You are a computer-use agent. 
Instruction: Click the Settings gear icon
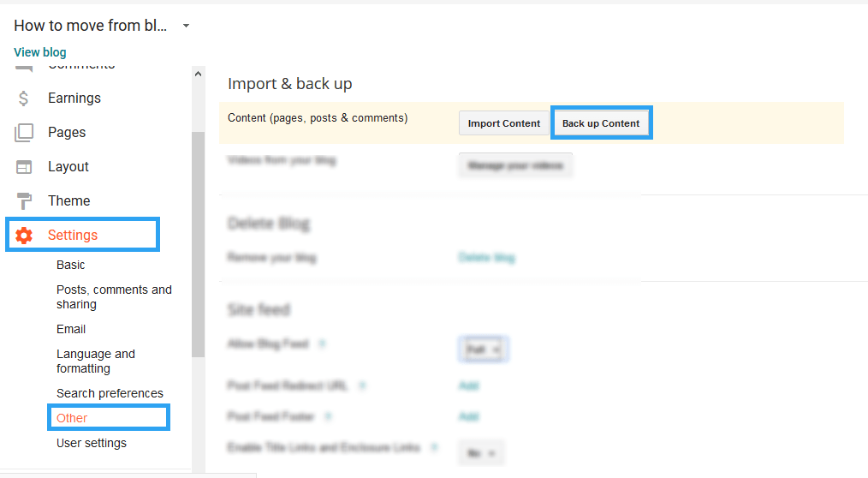click(x=24, y=236)
